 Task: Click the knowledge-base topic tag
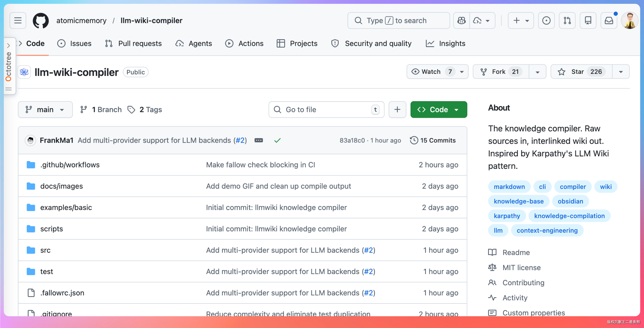518,201
